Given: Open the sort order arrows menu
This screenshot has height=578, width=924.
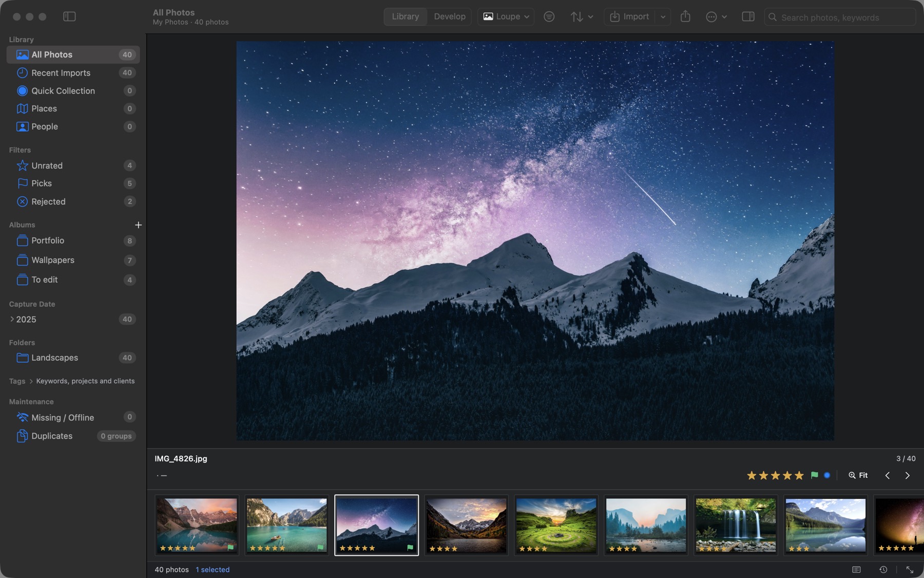Looking at the screenshot, I should pyautogui.click(x=582, y=16).
